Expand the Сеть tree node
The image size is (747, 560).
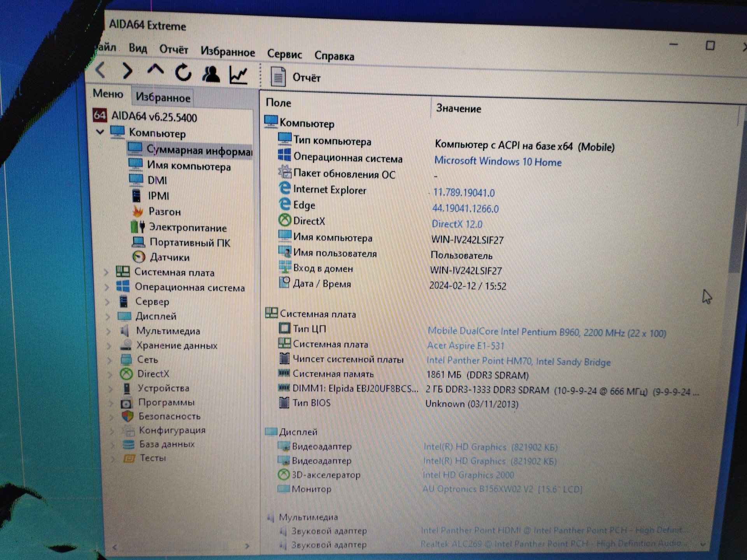pos(110,360)
